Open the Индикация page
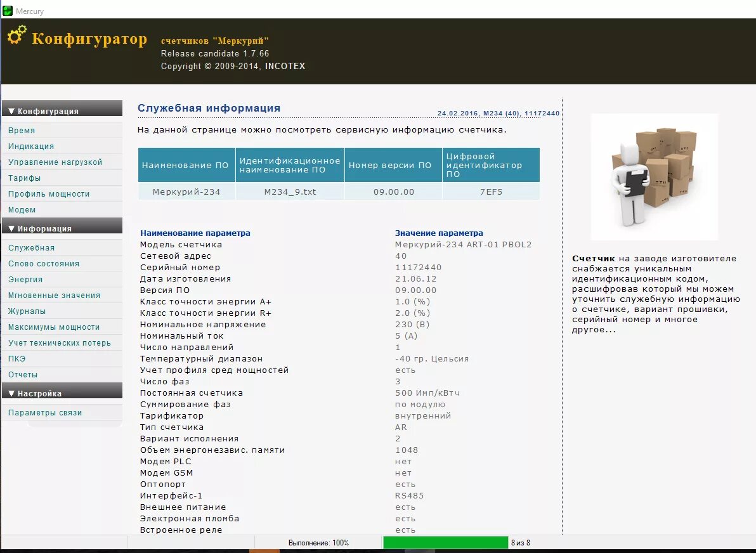756x553 pixels. [31, 146]
